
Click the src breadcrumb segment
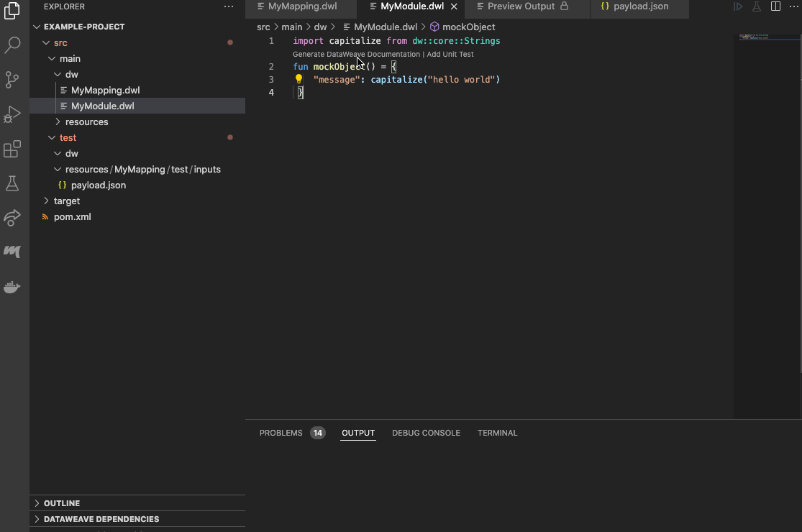[263, 27]
